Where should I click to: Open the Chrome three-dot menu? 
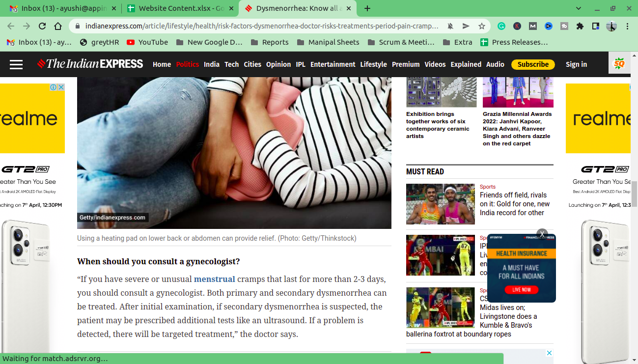pyautogui.click(x=628, y=26)
